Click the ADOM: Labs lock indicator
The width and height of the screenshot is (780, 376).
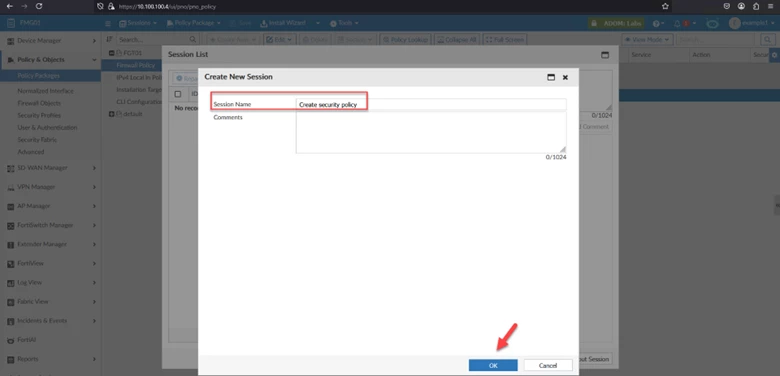(616, 23)
